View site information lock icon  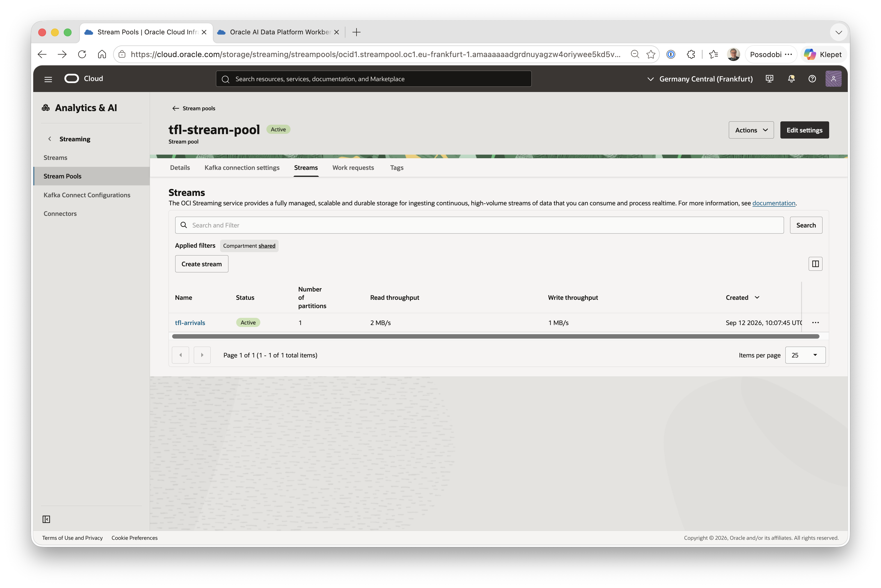(122, 54)
